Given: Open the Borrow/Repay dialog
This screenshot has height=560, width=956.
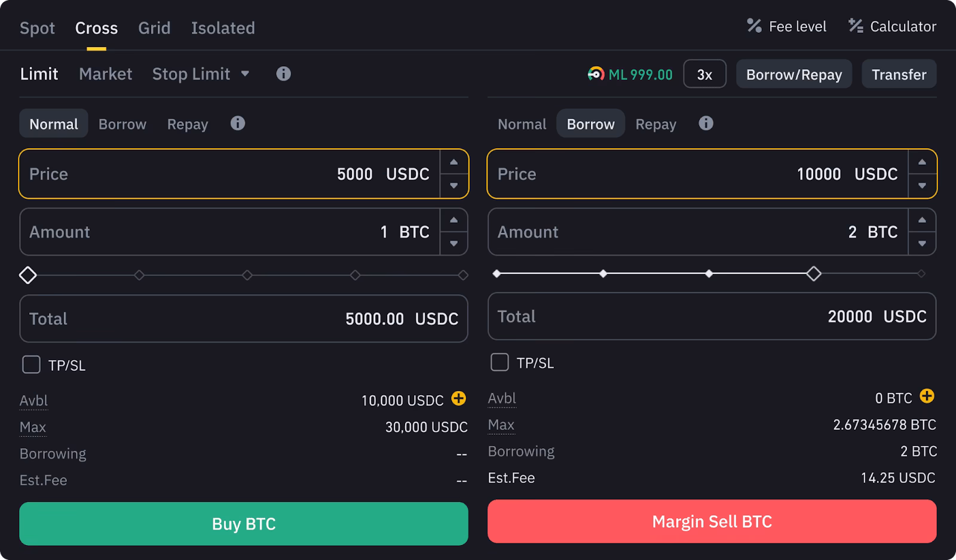Looking at the screenshot, I should [x=793, y=74].
